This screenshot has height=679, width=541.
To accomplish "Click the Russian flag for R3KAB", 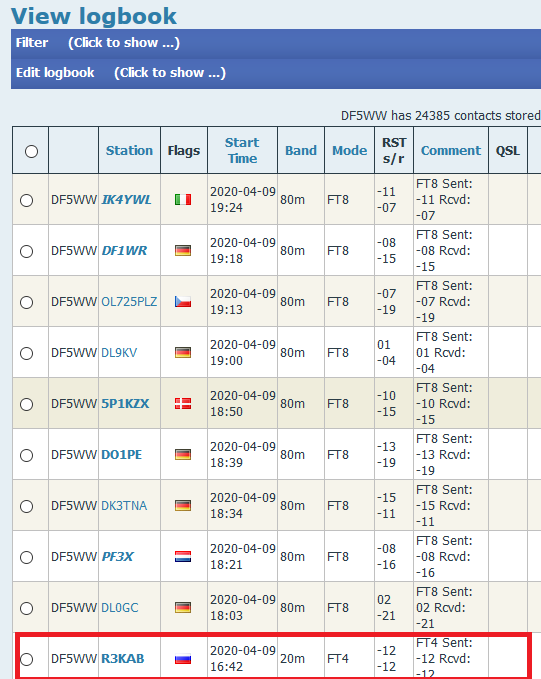I will click(183, 659).
